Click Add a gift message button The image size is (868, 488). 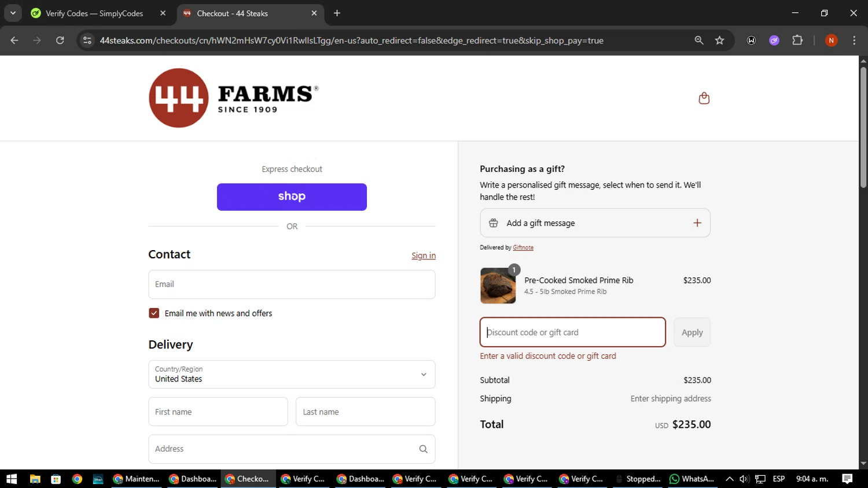595,223
